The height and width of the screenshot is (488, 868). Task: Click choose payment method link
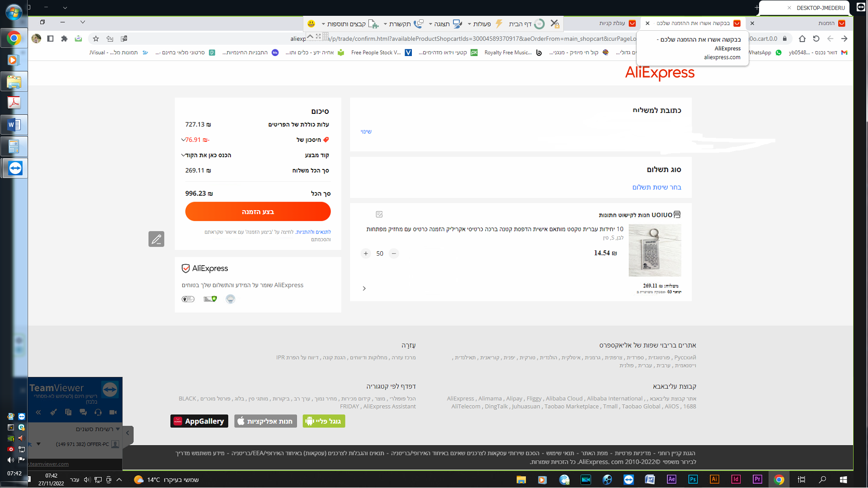click(656, 187)
